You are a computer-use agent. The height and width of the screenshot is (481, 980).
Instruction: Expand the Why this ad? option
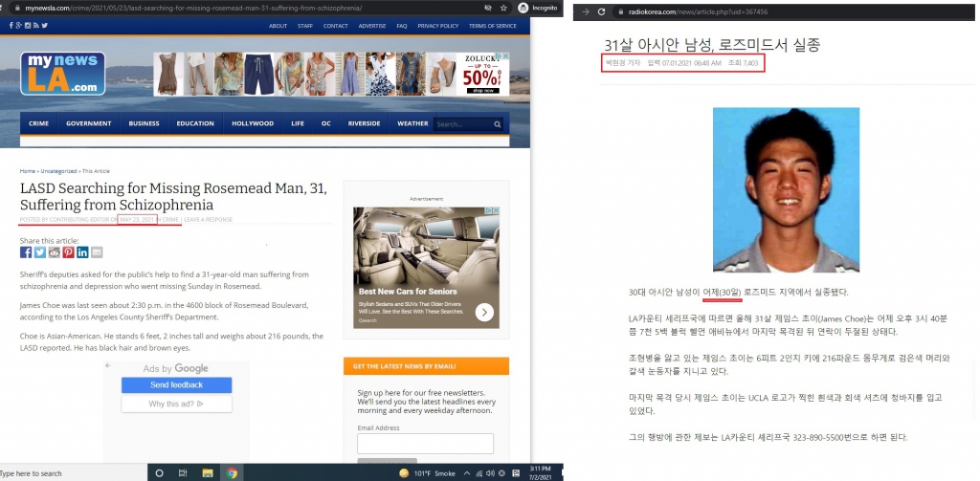click(x=177, y=404)
